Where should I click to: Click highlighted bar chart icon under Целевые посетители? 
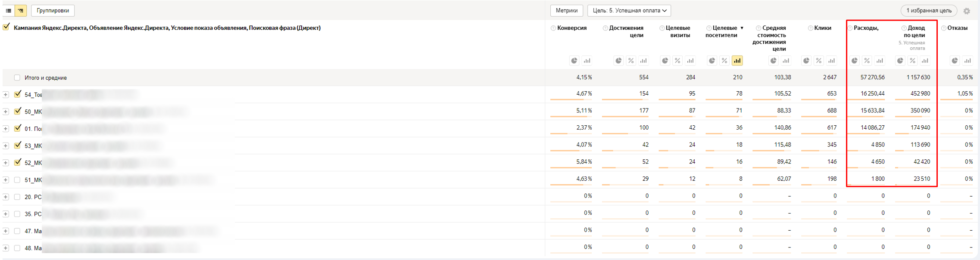pyautogui.click(x=737, y=61)
